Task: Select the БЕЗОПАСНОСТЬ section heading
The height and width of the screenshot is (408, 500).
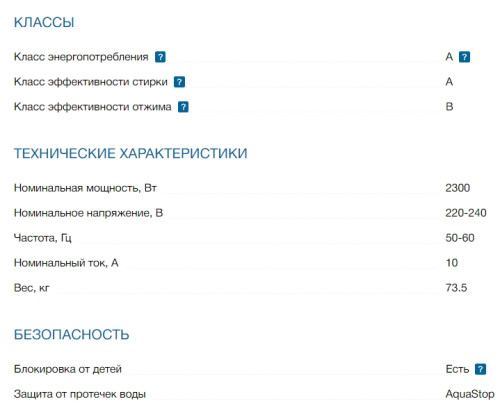Action: [x=71, y=335]
